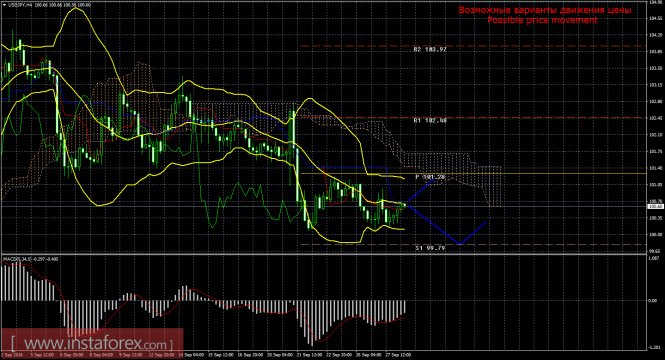Click the red 'Possible price movement' caption
The height and width of the screenshot is (360, 665).
[x=542, y=20]
